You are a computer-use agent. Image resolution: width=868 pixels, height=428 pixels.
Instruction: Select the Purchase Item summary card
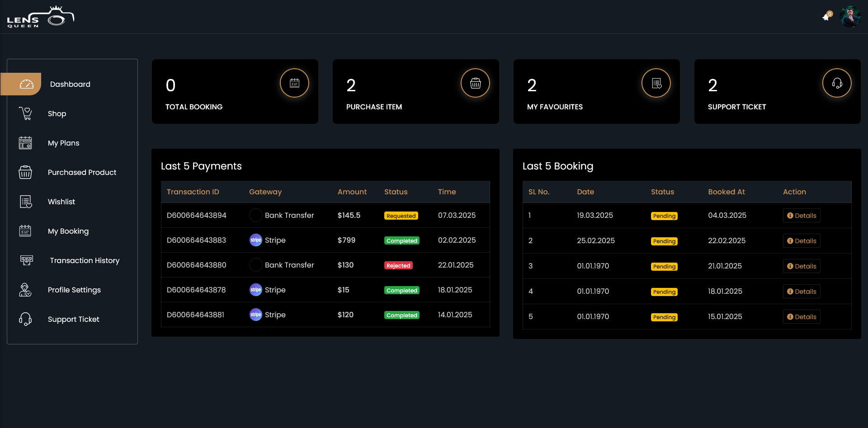click(x=415, y=92)
